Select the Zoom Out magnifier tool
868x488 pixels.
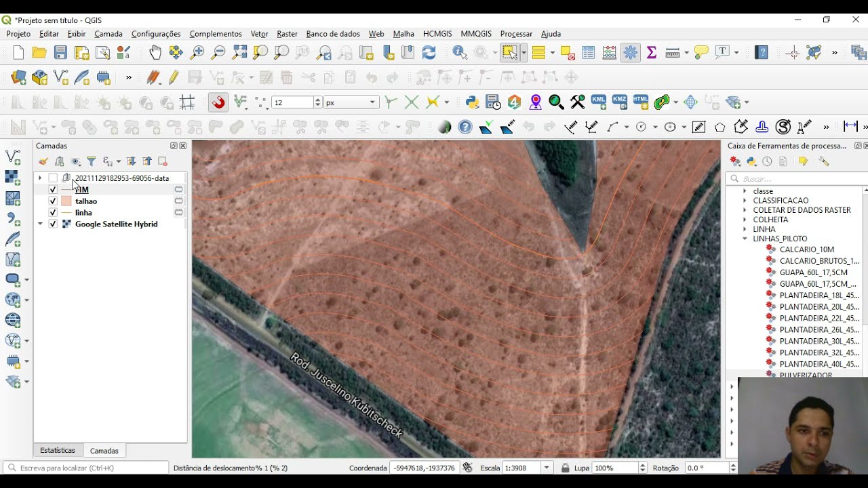coord(218,52)
